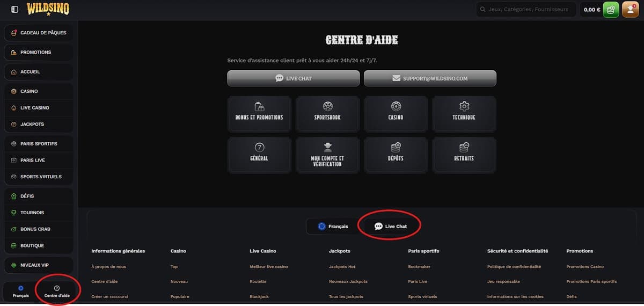Open the Politique de confidentialité footer link
The height and width of the screenshot is (306, 644).
514,267
